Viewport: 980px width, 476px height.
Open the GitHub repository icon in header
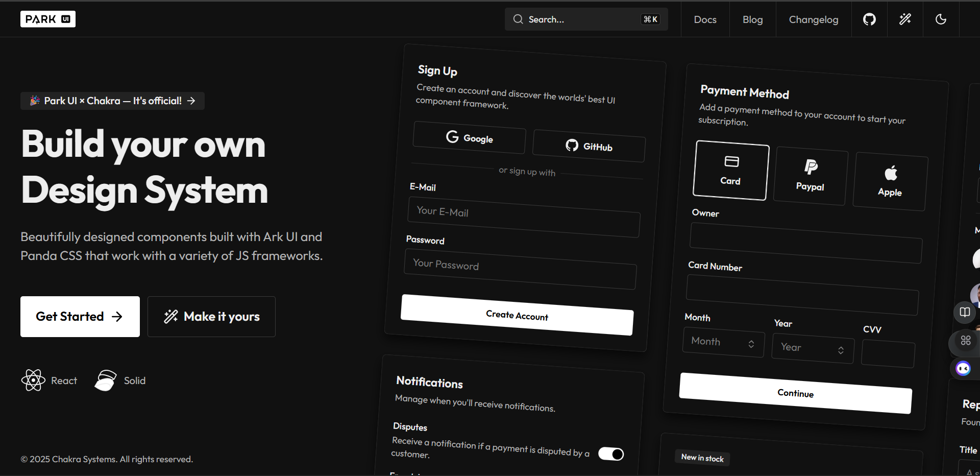(869, 19)
